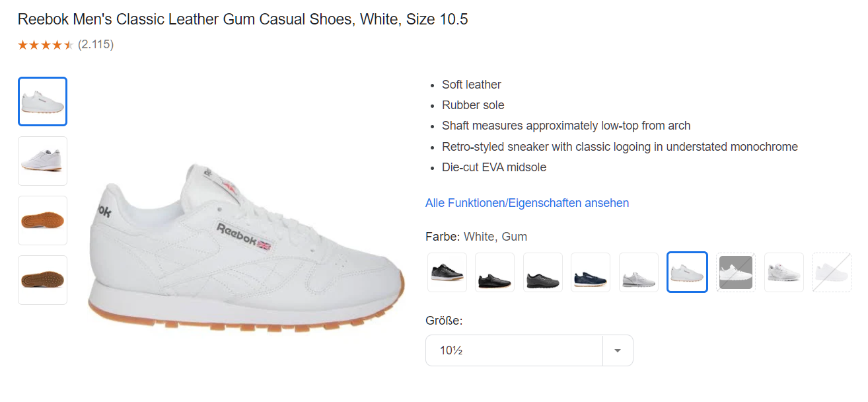Open the Größe field showing 10½

point(514,350)
